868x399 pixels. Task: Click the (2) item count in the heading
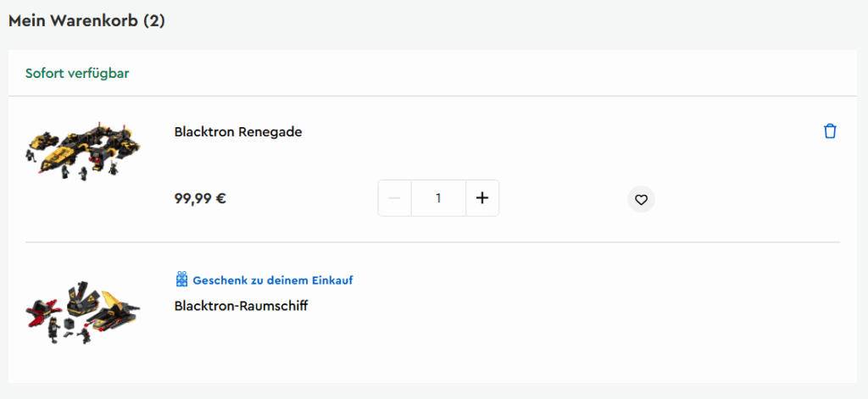click(154, 21)
